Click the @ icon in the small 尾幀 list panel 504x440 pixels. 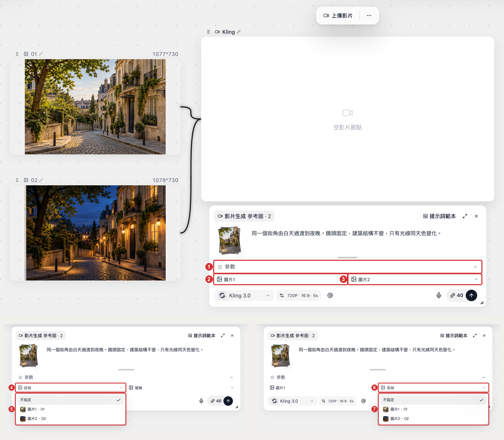363,401
